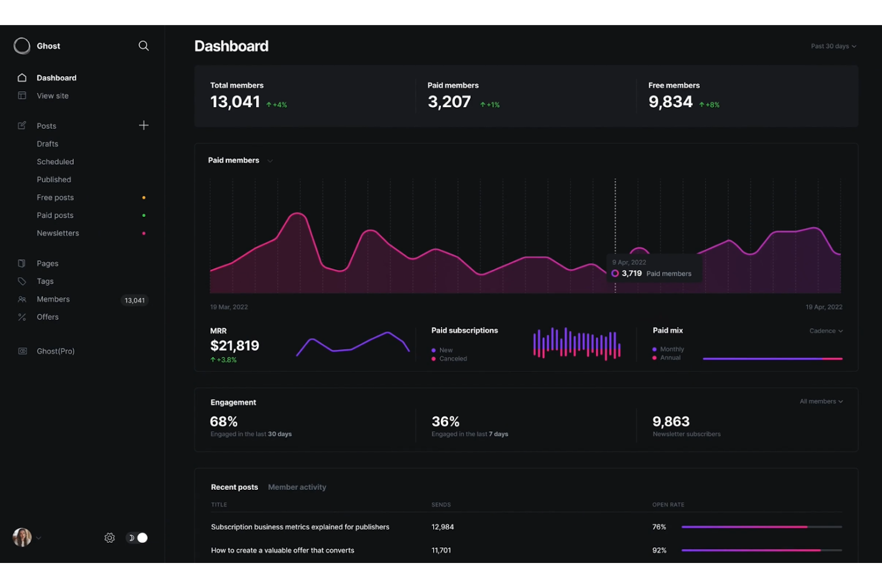Click the 36% engagement value

[445, 422]
